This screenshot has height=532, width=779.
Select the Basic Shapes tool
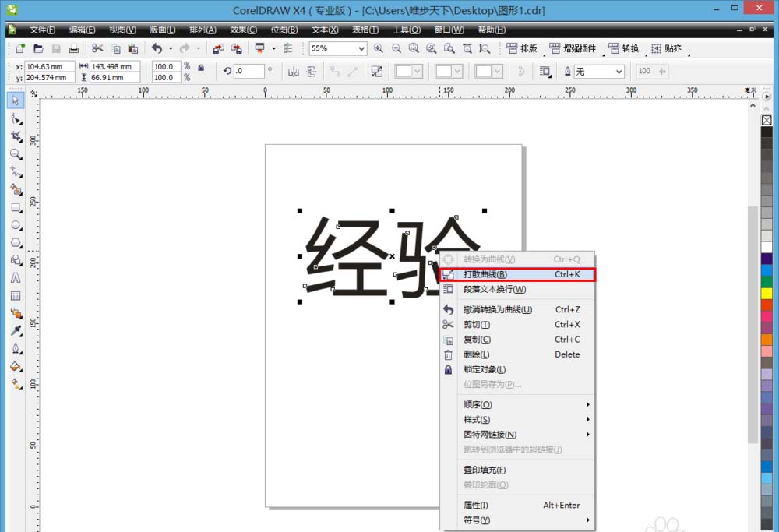16,260
